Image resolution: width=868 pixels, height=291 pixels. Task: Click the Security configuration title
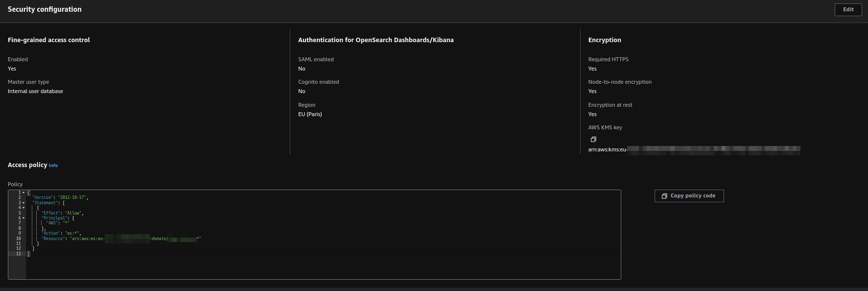45,9
